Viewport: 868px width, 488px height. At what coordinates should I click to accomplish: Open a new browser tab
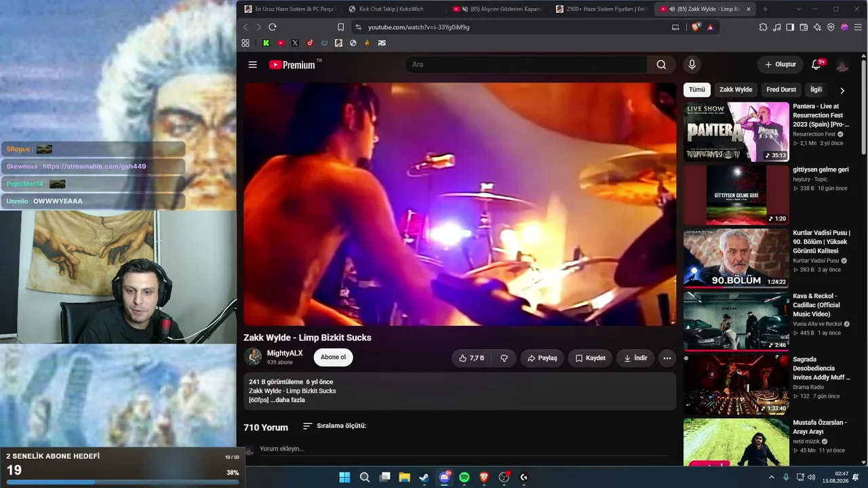[765, 9]
